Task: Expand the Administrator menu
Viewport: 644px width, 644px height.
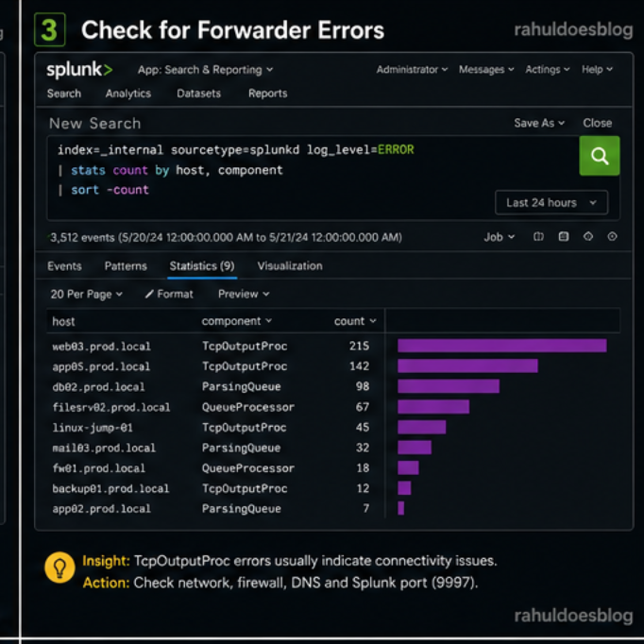Action: coord(412,70)
